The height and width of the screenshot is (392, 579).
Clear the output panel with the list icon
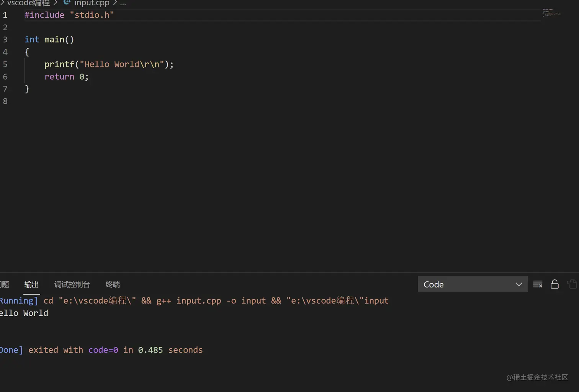tap(538, 284)
